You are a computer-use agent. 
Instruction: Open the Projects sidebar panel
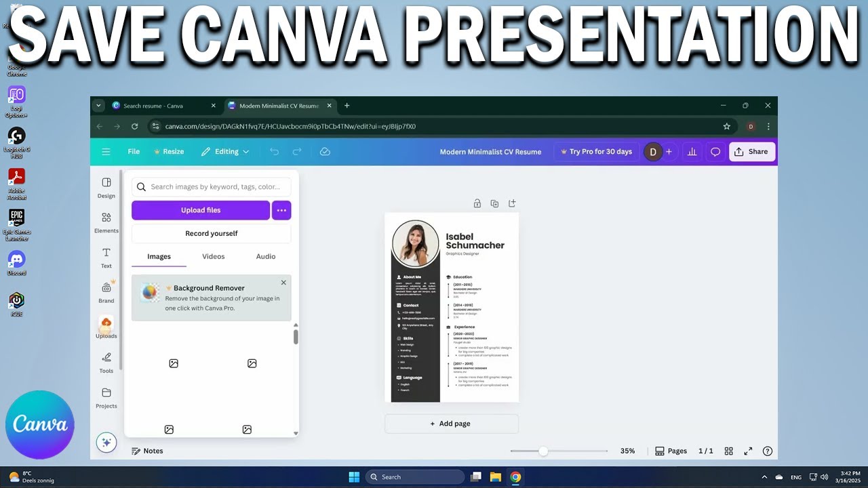coord(106,398)
